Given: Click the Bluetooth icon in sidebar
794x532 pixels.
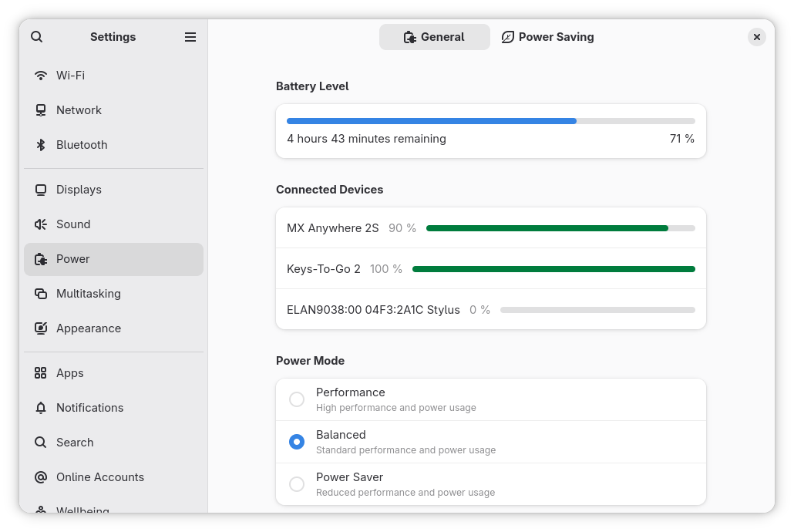Looking at the screenshot, I should (x=41, y=145).
